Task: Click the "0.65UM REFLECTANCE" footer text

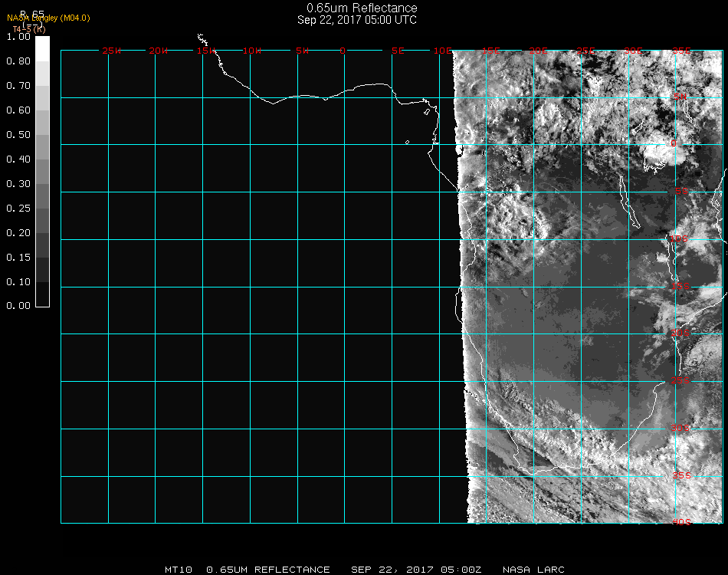Action: click(268, 570)
